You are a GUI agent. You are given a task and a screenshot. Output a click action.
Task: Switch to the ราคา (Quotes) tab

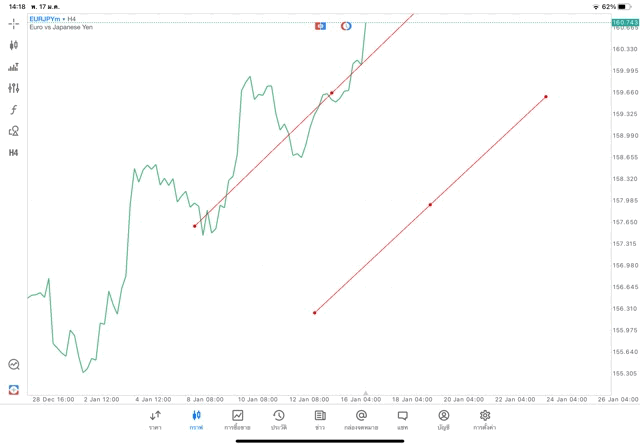155,419
